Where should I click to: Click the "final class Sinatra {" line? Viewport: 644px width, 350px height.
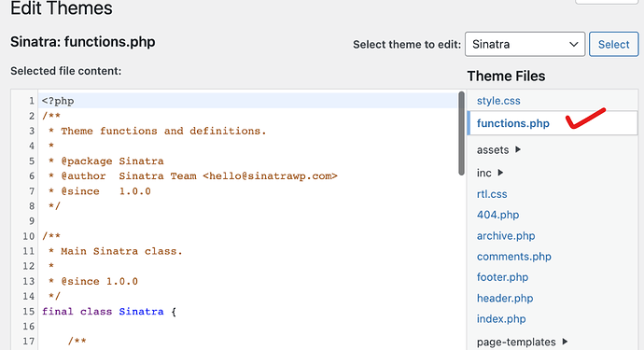(109, 312)
